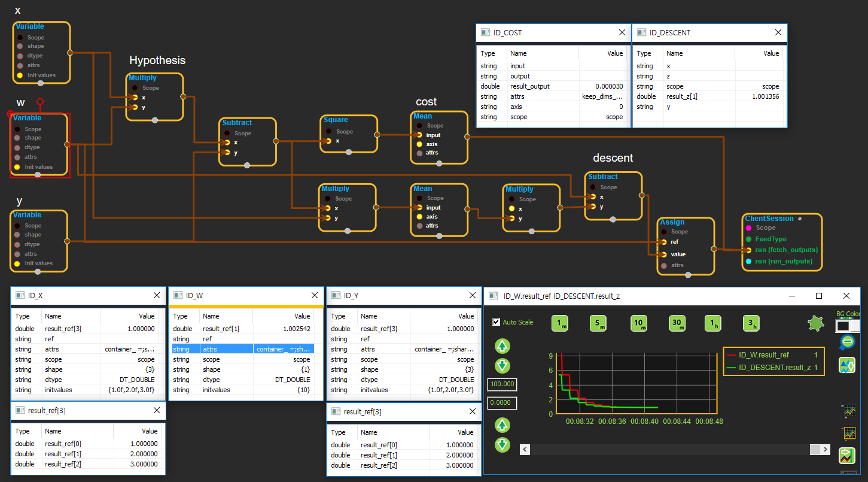Click the 100.000 maximum value field
This screenshot has height=482, width=868.
point(502,384)
